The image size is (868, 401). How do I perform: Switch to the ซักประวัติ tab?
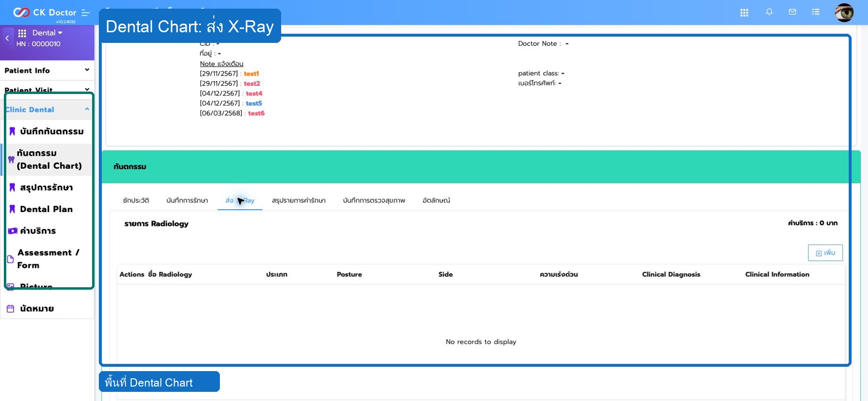point(136,200)
